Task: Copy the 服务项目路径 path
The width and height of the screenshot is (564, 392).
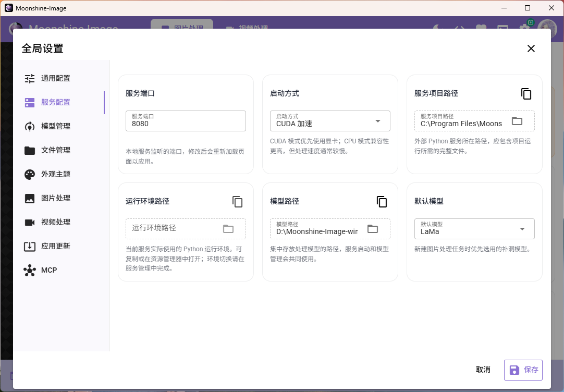Action: pos(526,94)
